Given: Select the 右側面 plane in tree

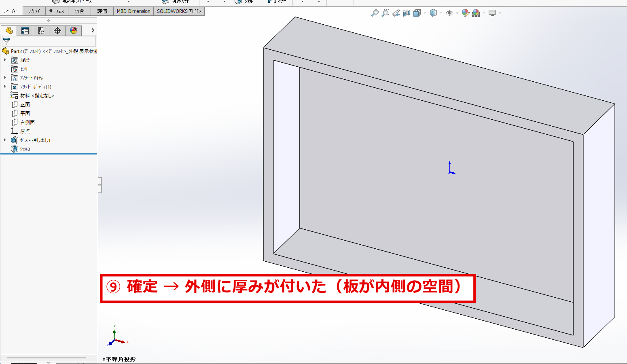Looking at the screenshot, I should pyautogui.click(x=23, y=122).
